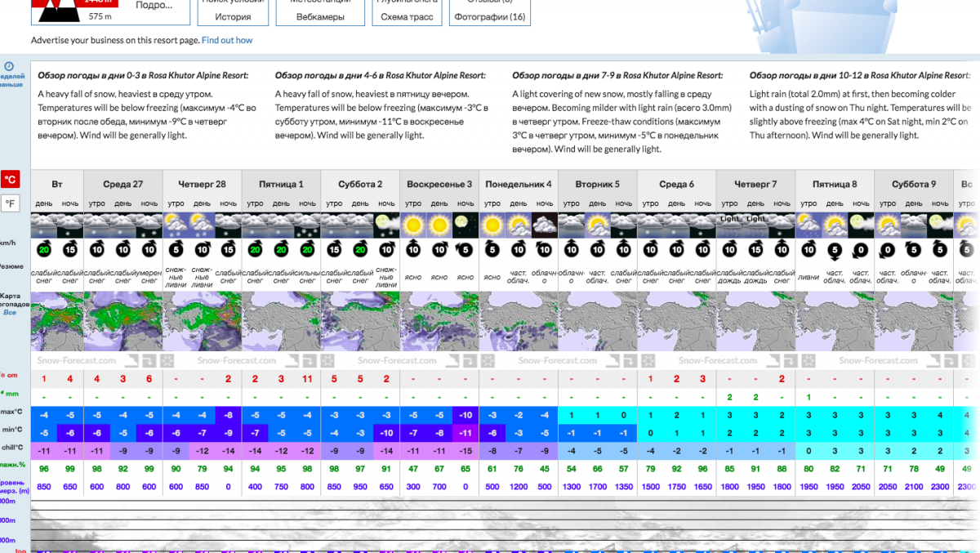The width and height of the screenshot is (980, 553).
Task: Click the Пятница 1 ночь heavy snow icon
Action: tap(307, 225)
